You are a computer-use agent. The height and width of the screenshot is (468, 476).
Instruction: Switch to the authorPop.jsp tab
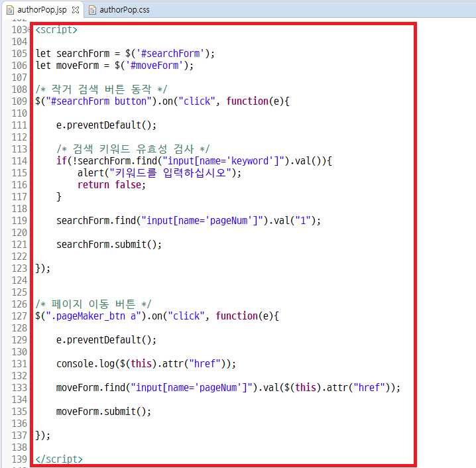(42, 10)
